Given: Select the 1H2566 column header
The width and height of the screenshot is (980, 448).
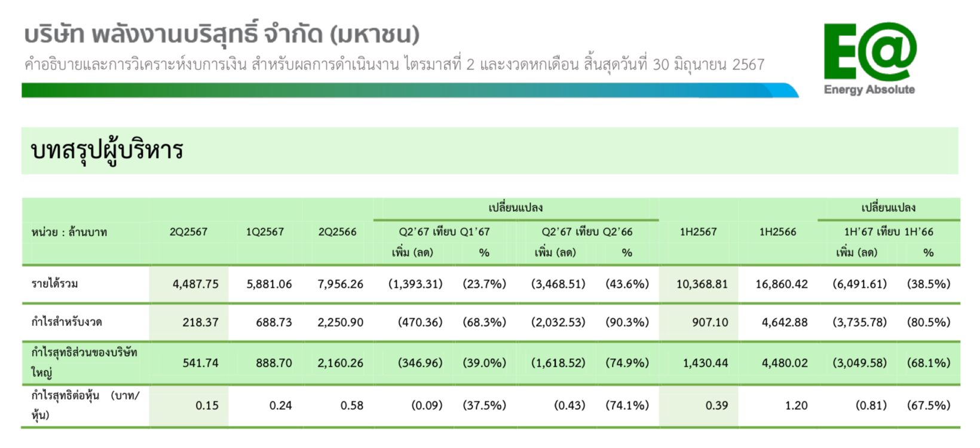Looking at the screenshot, I should (x=777, y=231).
